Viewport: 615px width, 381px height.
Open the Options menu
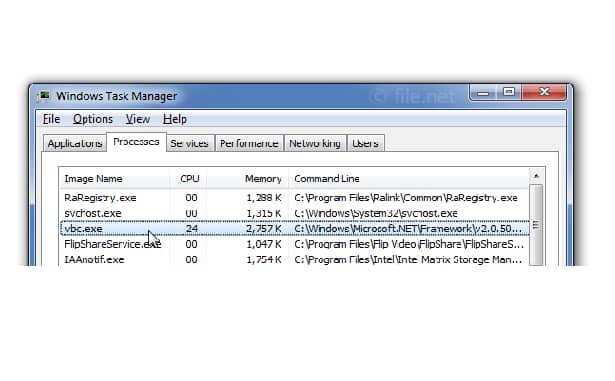pos(93,119)
